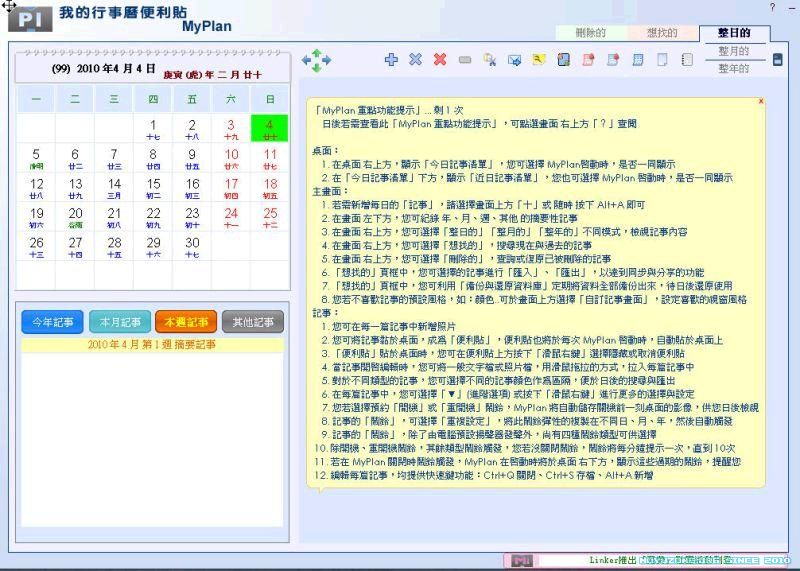
Task: Click 2010年4月第1週摘要記事 heading
Action: pos(152,345)
